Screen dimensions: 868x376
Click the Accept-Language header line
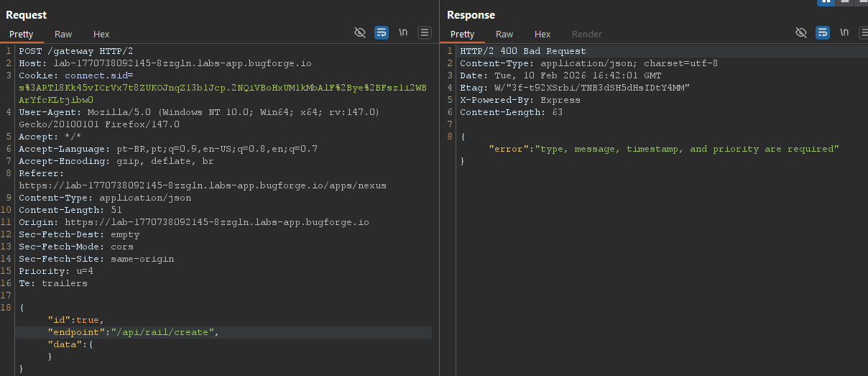coord(168,149)
